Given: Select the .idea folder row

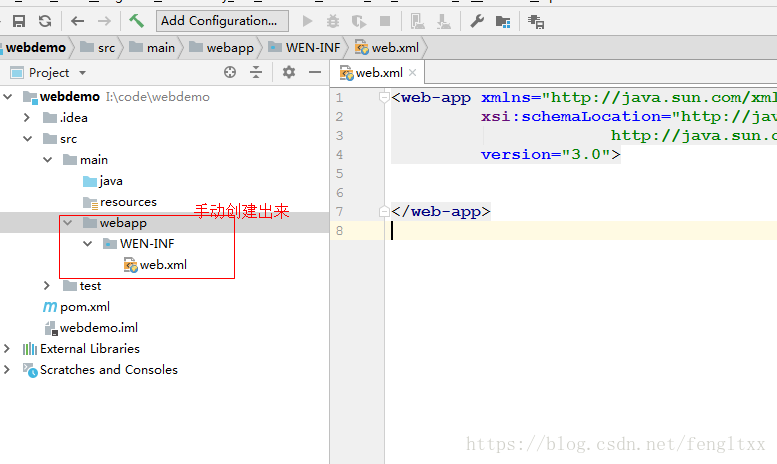Looking at the screenshot, I should click(165, 117).
